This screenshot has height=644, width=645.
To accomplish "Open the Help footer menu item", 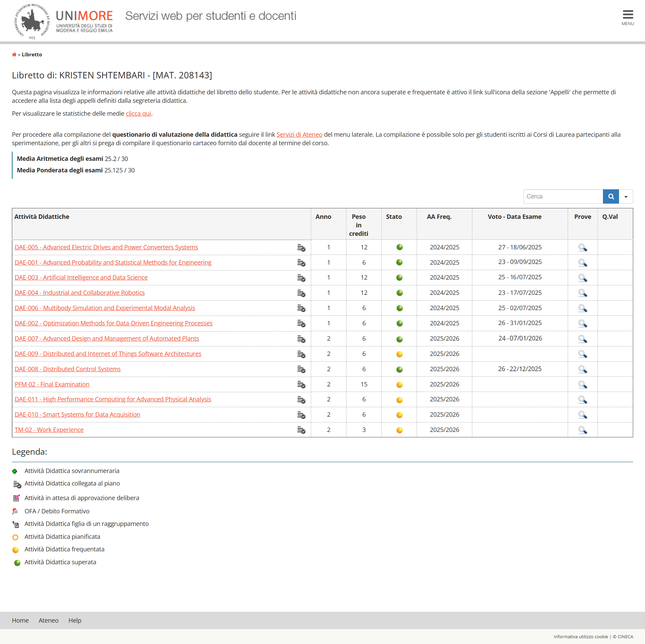I will tap(75, 620).
